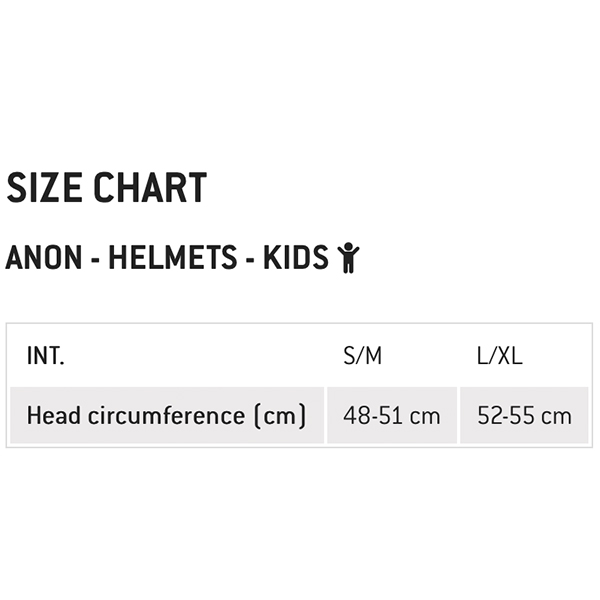
Task: Select the ANON brand text
Action: pos(44,257)
